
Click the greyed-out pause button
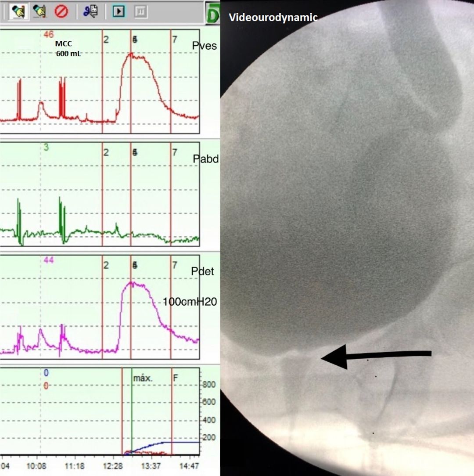(x=141, y=12)
